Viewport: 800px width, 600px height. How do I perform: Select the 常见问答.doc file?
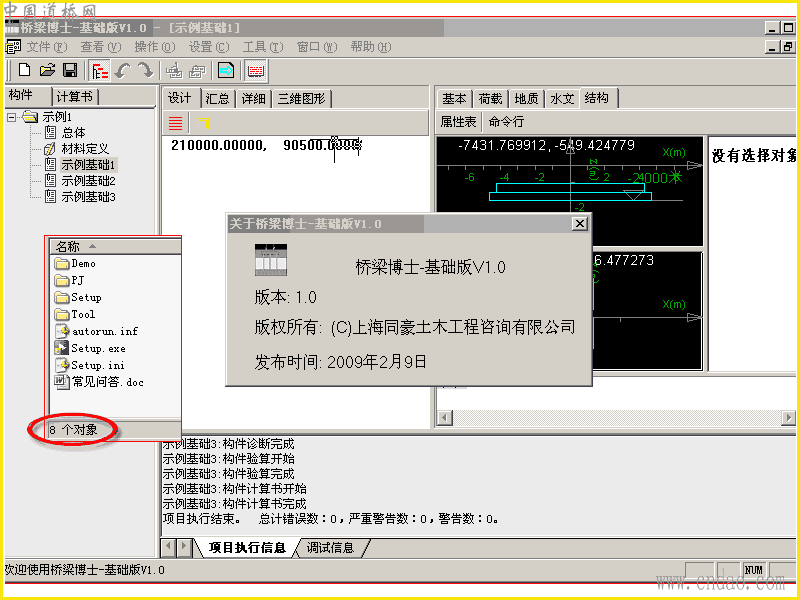[99, 382]
